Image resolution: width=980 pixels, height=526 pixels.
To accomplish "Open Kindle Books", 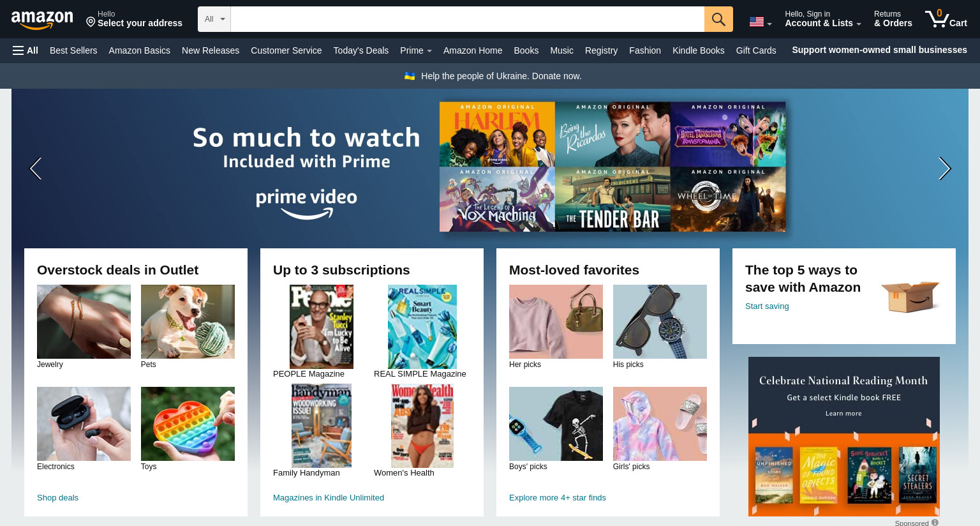I will coord(699,50).
